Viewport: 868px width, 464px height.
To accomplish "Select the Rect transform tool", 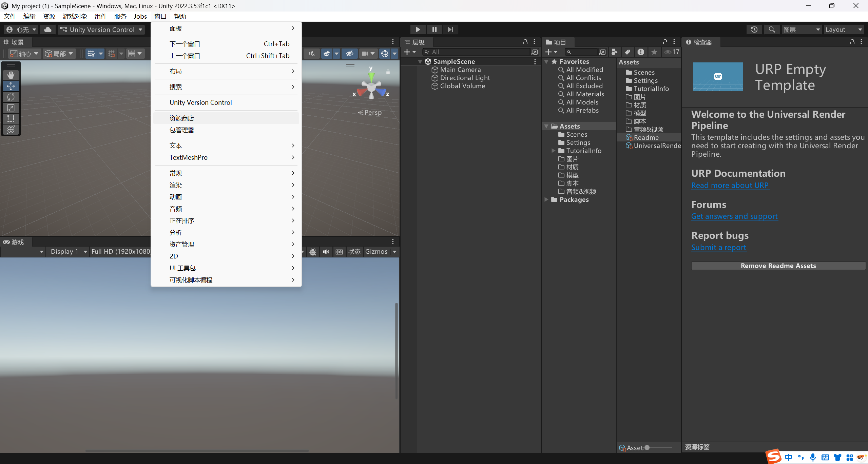I will (x=11, y=119).
